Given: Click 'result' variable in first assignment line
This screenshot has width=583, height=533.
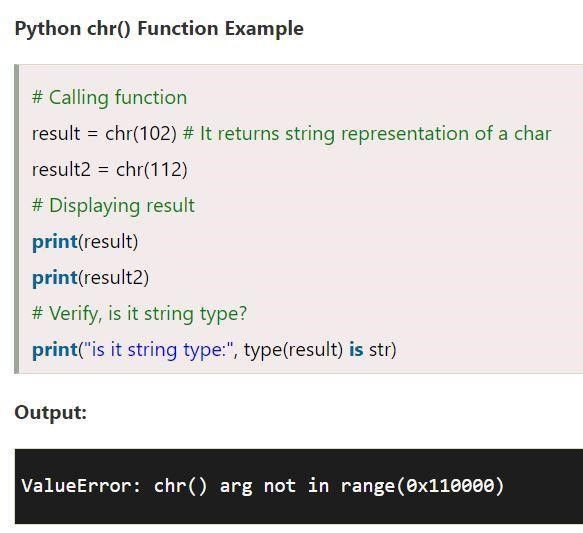Looking at the screenshot, I should point(56,134).
